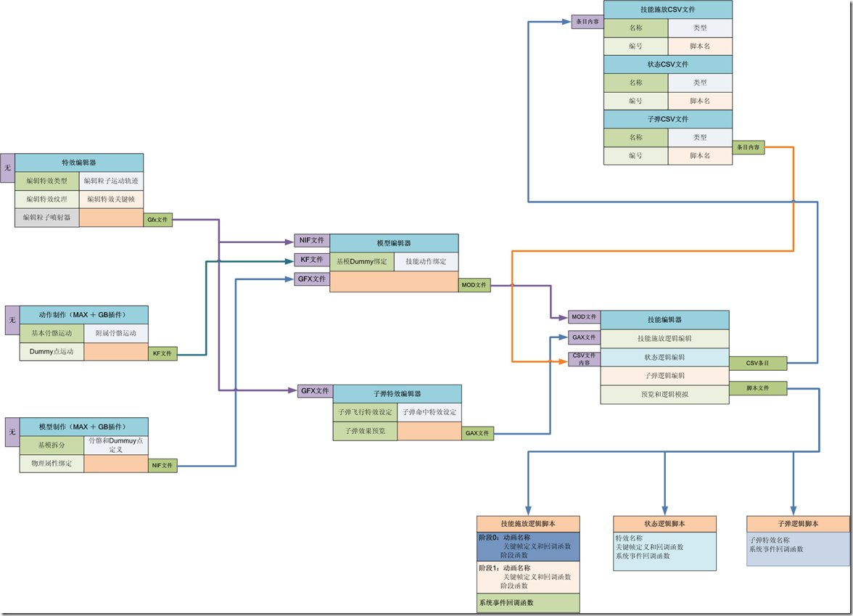Click the 无 tag beside 模型制作

[12, 432]
